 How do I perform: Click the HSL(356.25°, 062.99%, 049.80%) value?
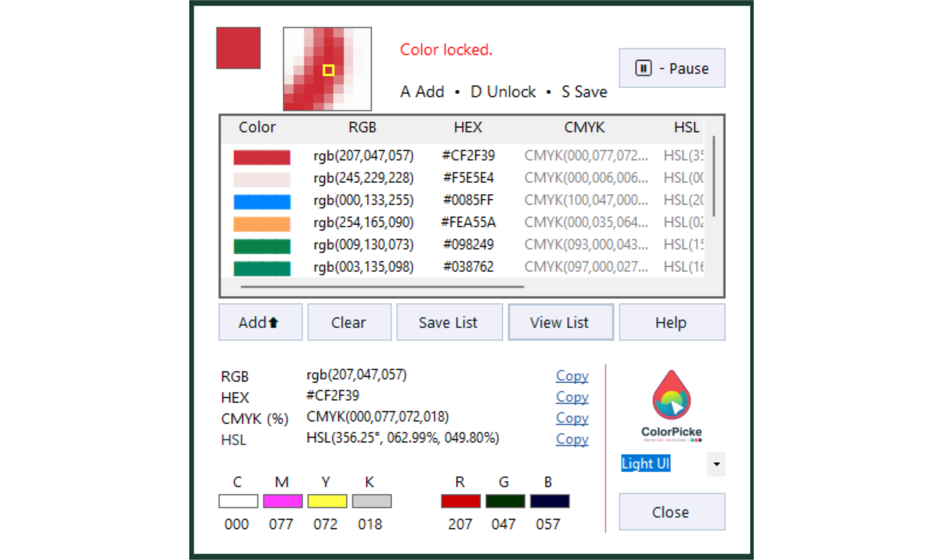[x=403, y=438]
